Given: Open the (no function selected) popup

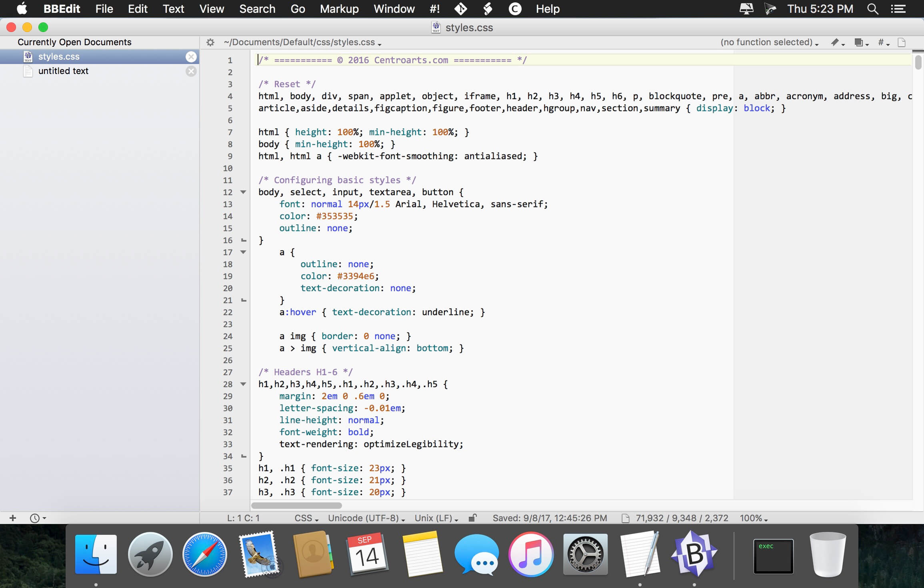Looking at the screenshot, I should [x=768, y=42].
